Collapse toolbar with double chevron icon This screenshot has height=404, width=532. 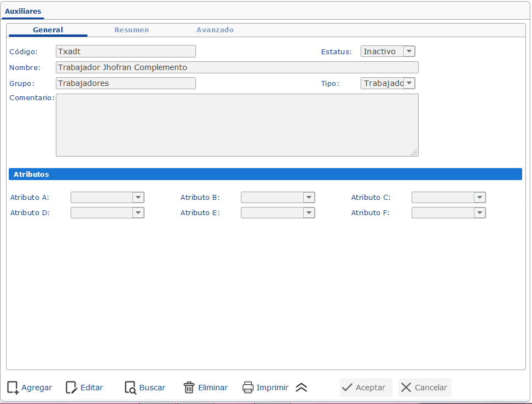(301, 388)
